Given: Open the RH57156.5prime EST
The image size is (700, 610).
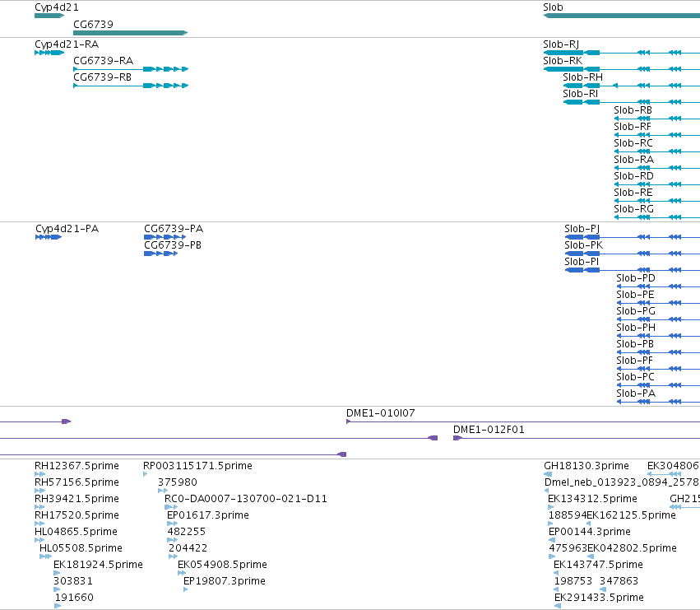Looking at the screenshot, I should 39,491.
